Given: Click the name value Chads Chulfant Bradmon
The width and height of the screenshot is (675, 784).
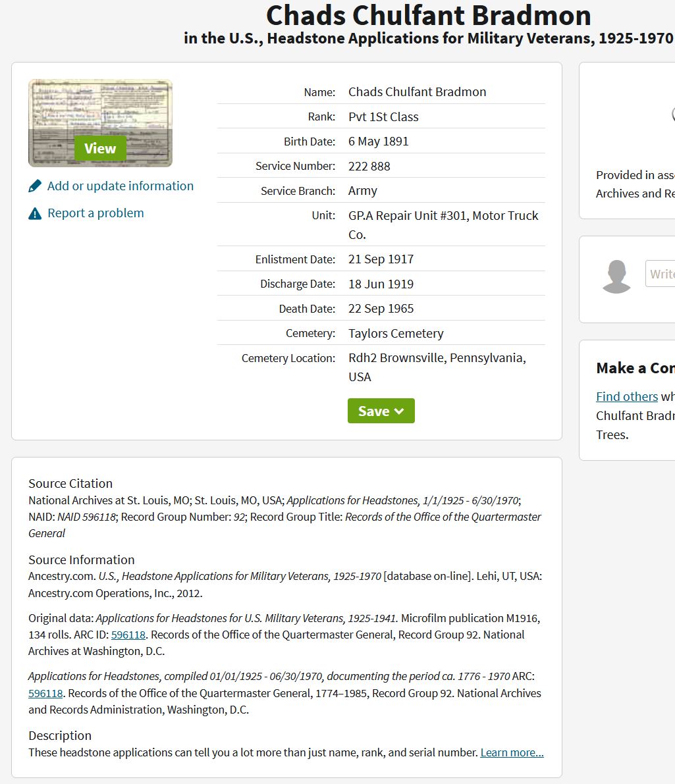Looking at the screenshot, I should [417, 92].
